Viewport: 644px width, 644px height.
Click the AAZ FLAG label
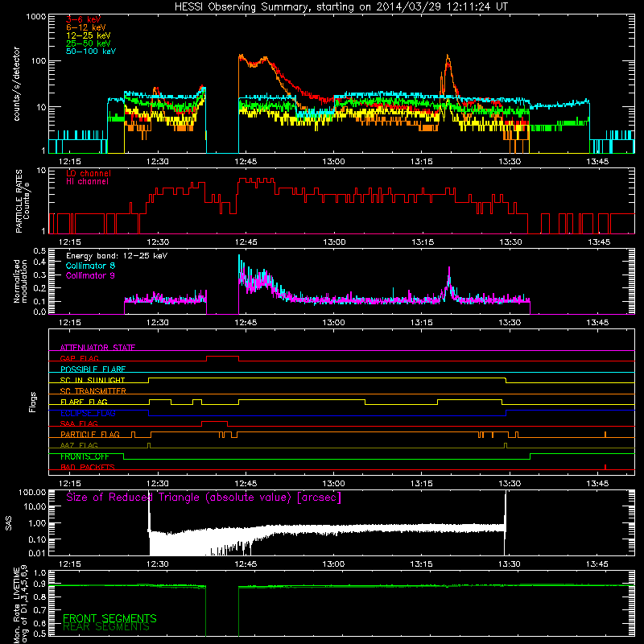(x=79, y=445)
